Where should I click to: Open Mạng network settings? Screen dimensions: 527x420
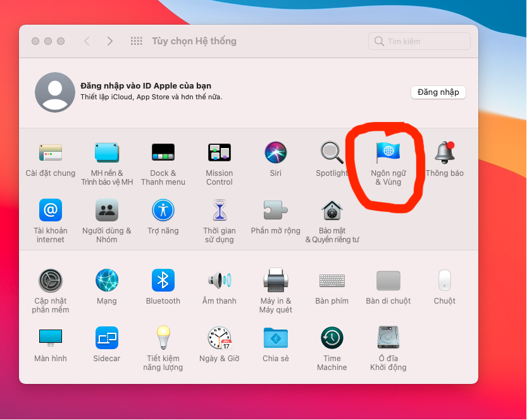[x=107, y=280]
